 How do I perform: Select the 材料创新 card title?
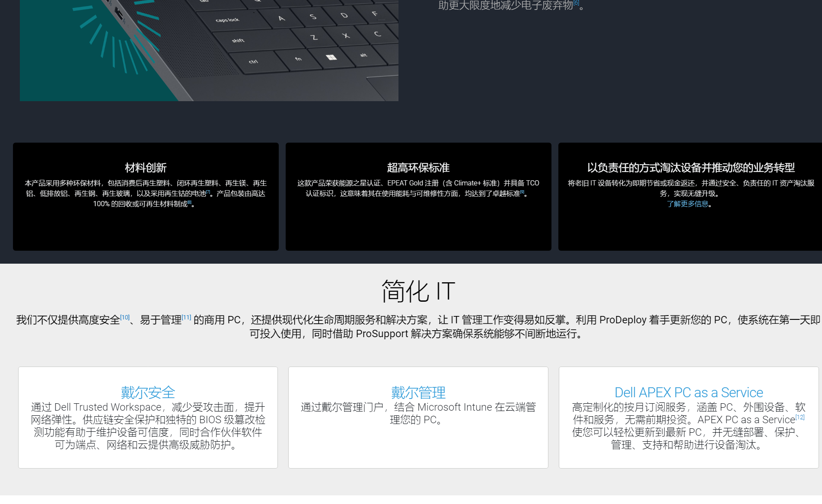point(146,168)
